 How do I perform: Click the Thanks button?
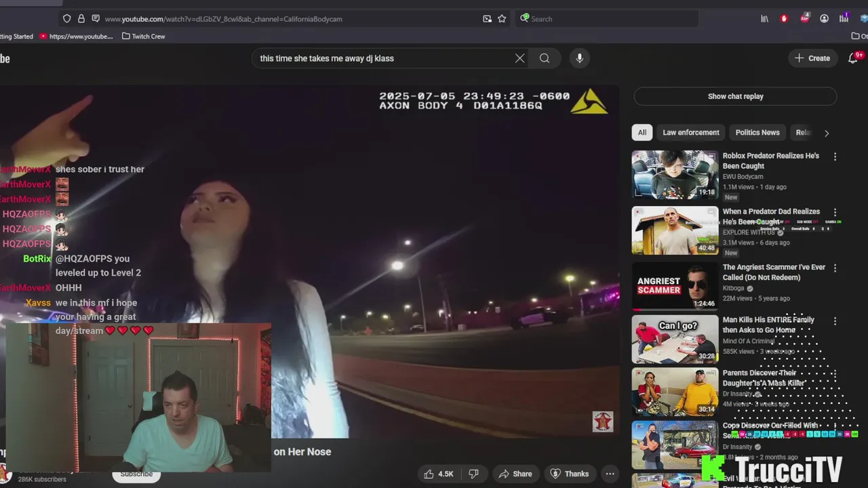coord(570,474)
